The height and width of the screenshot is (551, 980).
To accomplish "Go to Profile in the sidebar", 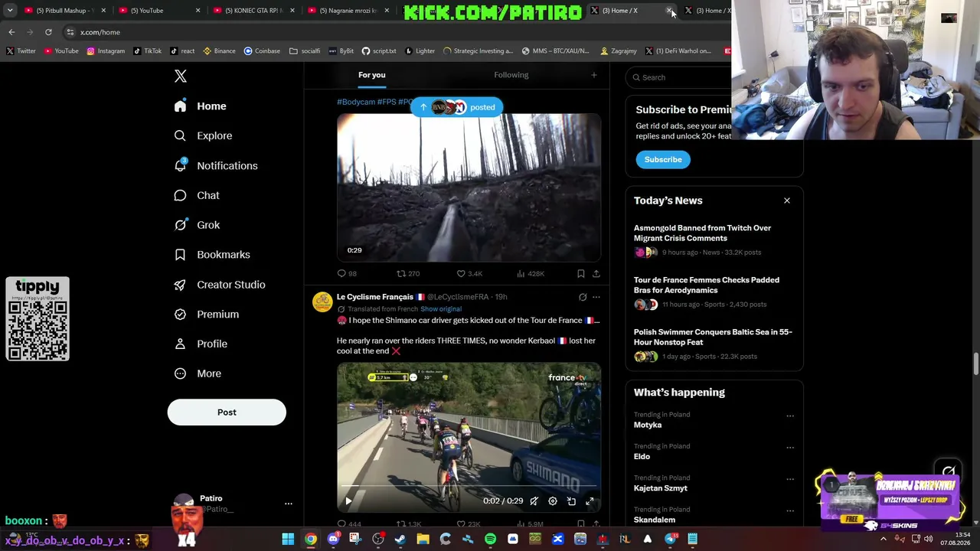I will 201,344.
